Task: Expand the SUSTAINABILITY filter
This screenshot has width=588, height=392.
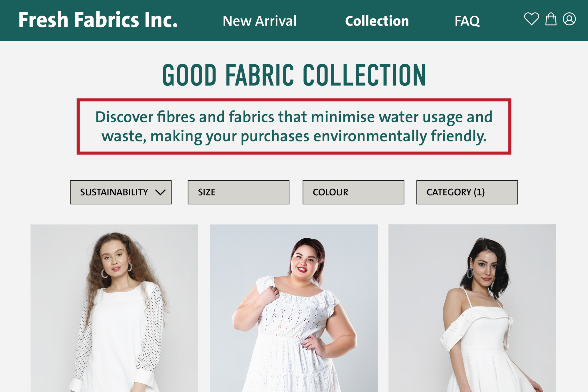Action: (121, 192)
